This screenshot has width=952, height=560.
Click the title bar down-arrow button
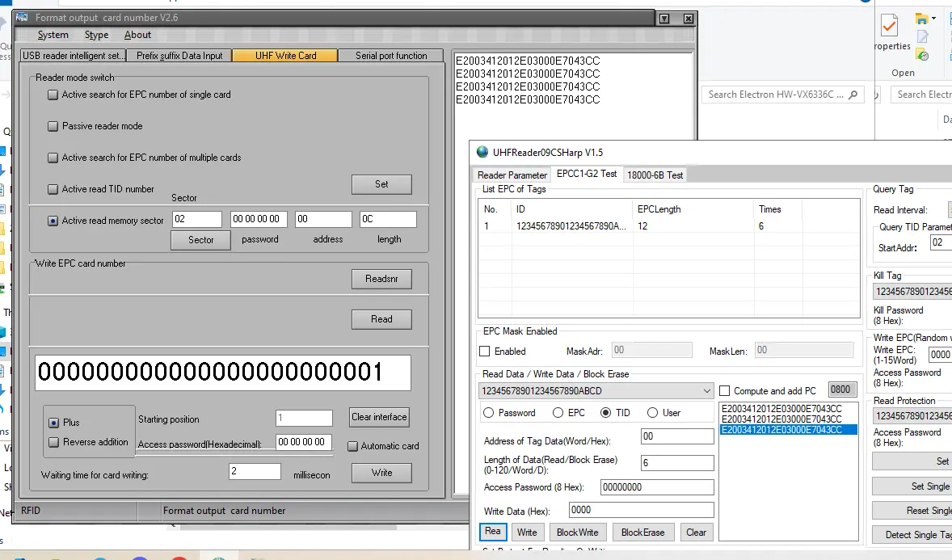click(x=663, y=18)
